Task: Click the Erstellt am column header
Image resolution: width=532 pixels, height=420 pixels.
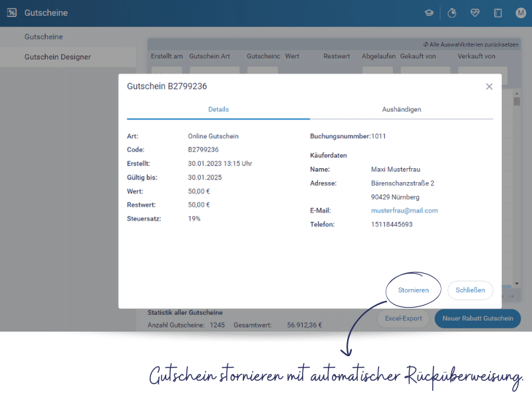Action: point(167,56)
